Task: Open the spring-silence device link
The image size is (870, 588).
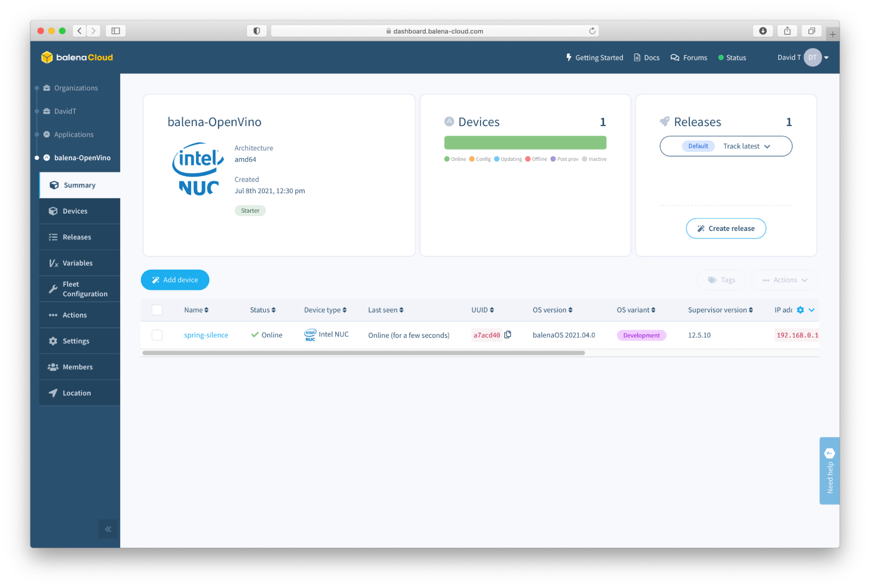Action: tap(206, 335)
